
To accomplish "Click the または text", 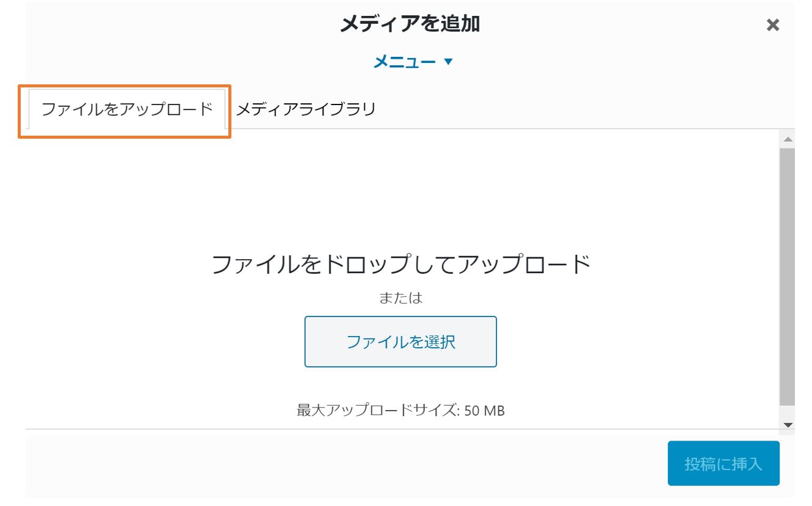I will [401, 298].
